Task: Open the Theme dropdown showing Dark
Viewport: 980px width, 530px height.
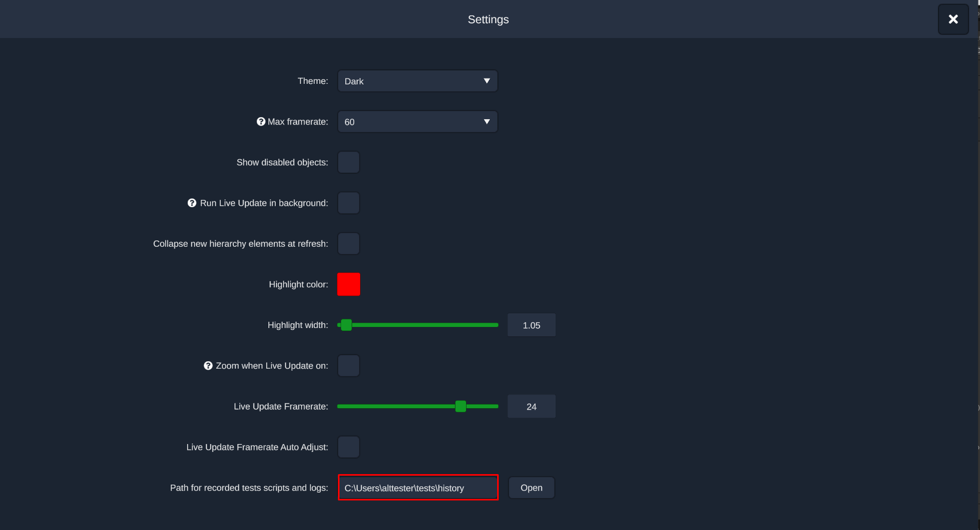Action: 416,81
